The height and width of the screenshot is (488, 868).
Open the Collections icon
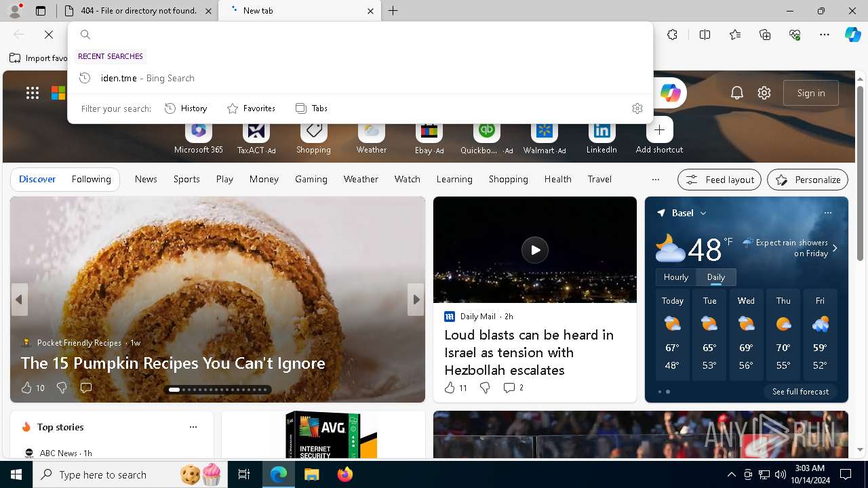coord(765,35)
